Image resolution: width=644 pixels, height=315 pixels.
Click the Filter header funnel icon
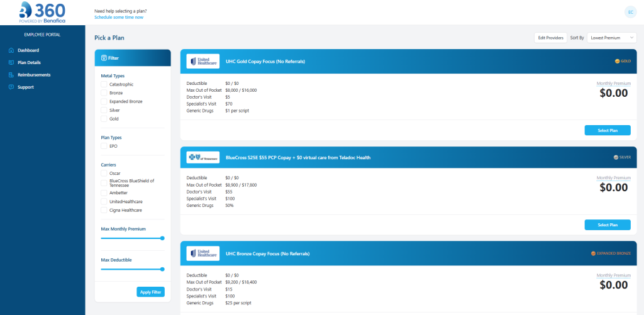click(104, 58)
